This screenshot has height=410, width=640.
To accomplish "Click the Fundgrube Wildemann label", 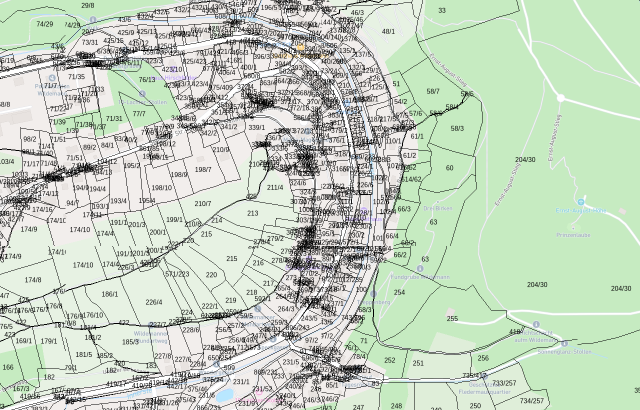I will point(420,277).
